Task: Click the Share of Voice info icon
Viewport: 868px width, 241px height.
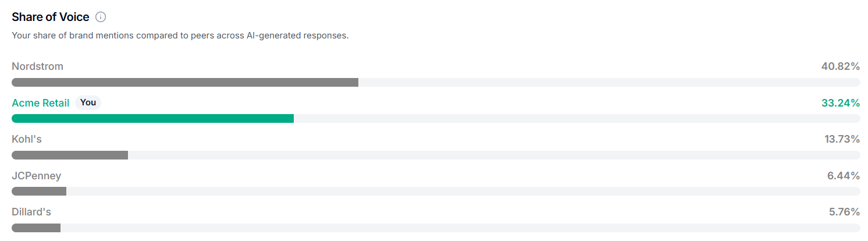Action: click(x=101, y=17)
